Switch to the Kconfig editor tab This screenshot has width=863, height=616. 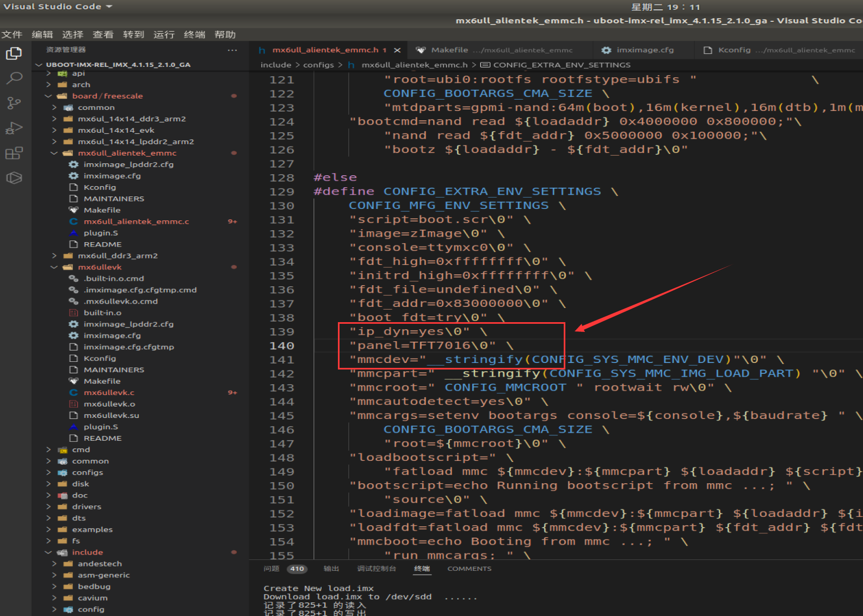[x=779, y=50]
